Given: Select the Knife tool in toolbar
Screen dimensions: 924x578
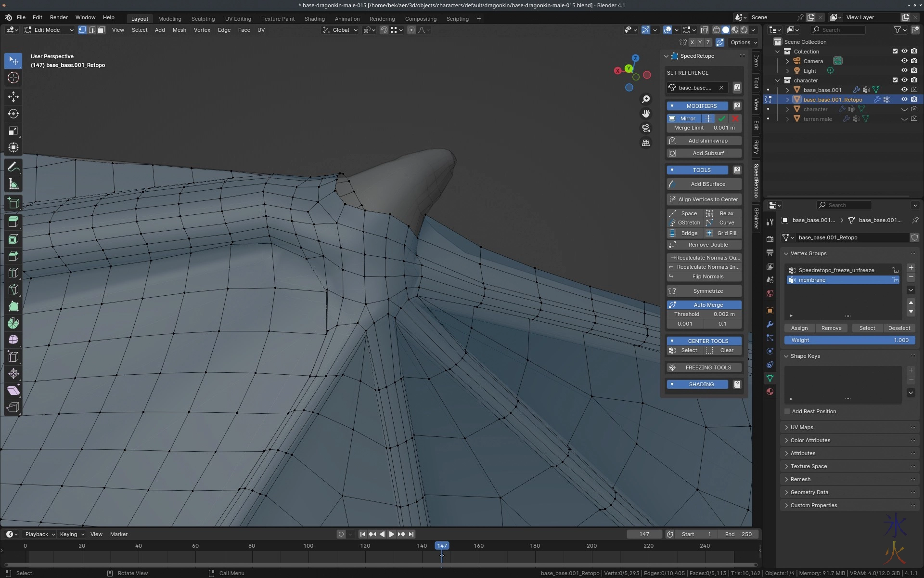Looking at the screenshot, I should tap(13, 289).
